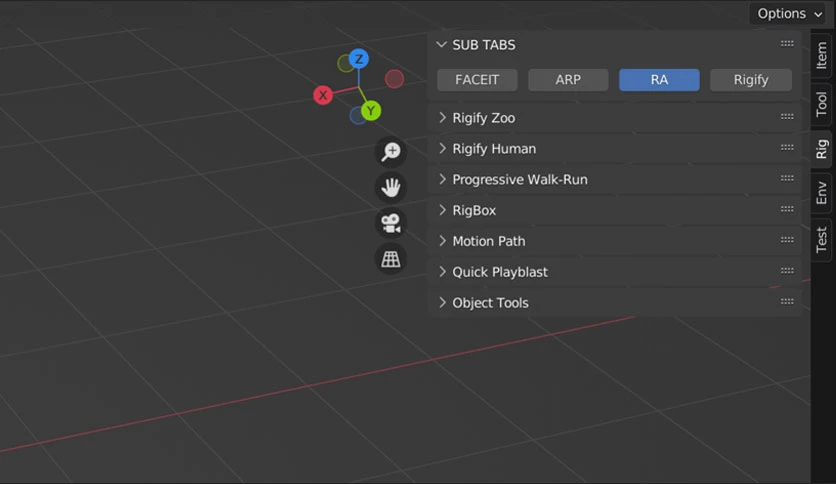Expand the Progressive Walk-Run panel
The height and width of the screenshot is (484, 836).
click(442, 180)
